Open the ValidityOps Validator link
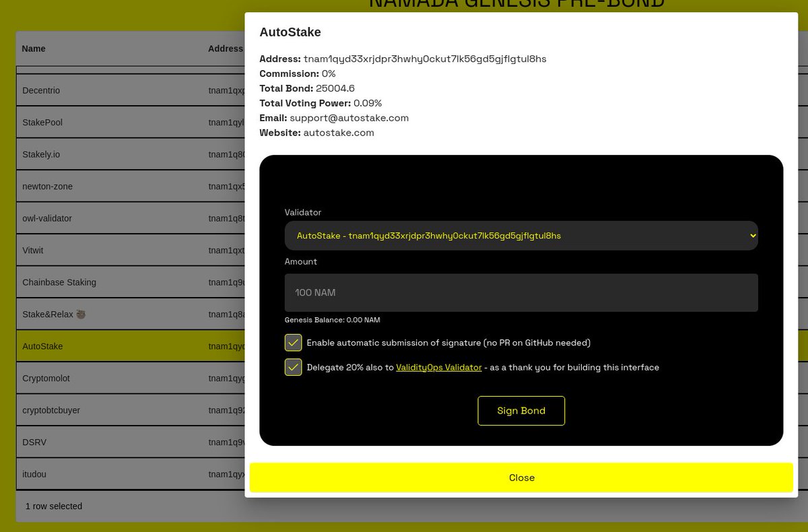 439,368
